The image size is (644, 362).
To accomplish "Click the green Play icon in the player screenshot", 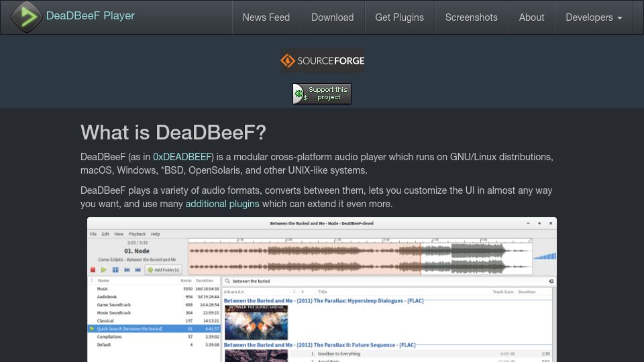I will 104,269.
